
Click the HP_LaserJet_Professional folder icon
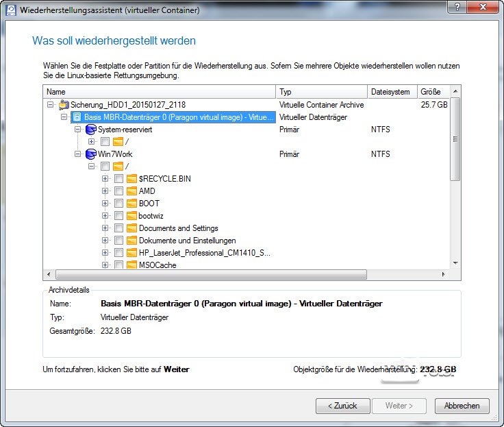tap(131, 253)
